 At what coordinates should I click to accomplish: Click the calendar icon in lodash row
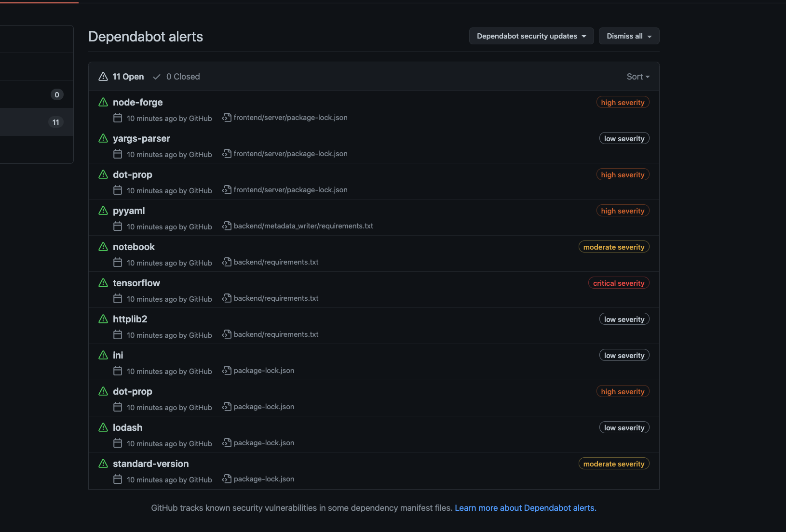pos(118,443)
